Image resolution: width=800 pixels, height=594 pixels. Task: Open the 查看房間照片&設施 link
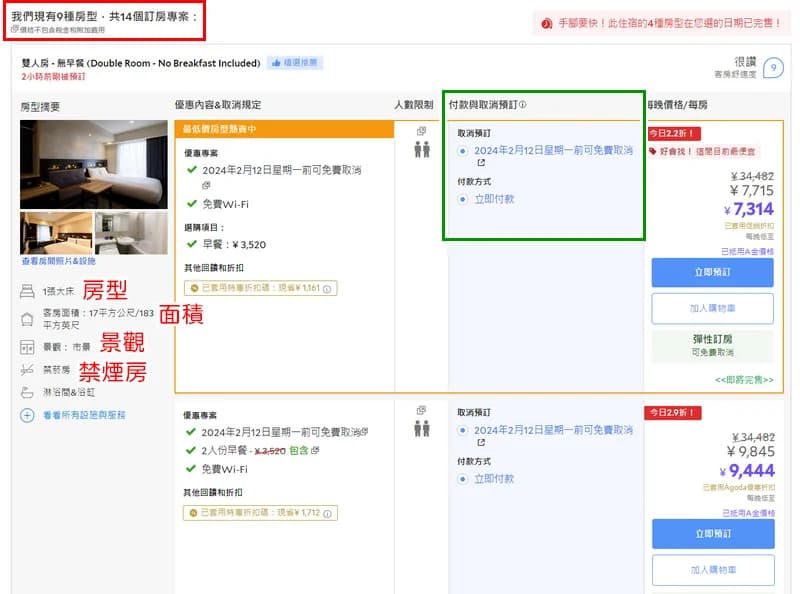click(58, 261)
